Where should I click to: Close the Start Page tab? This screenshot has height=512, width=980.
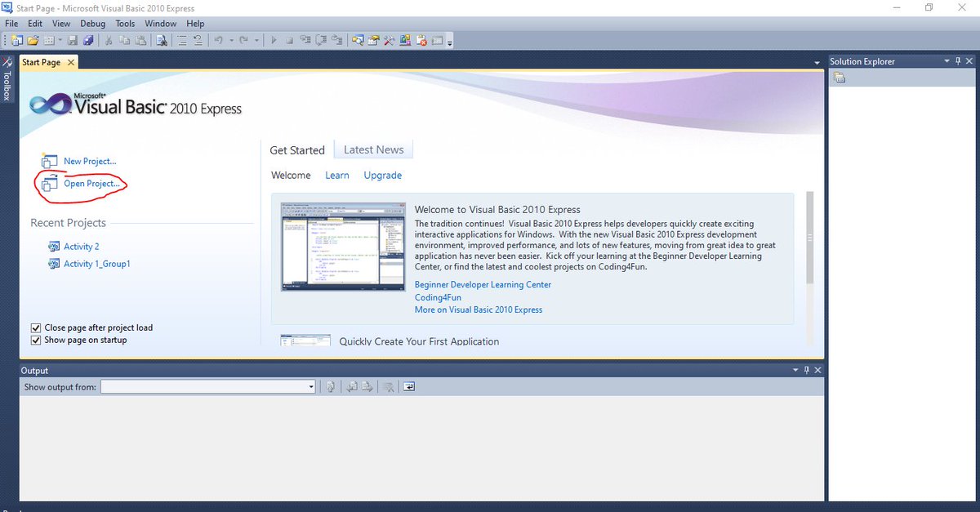point(70,62)
